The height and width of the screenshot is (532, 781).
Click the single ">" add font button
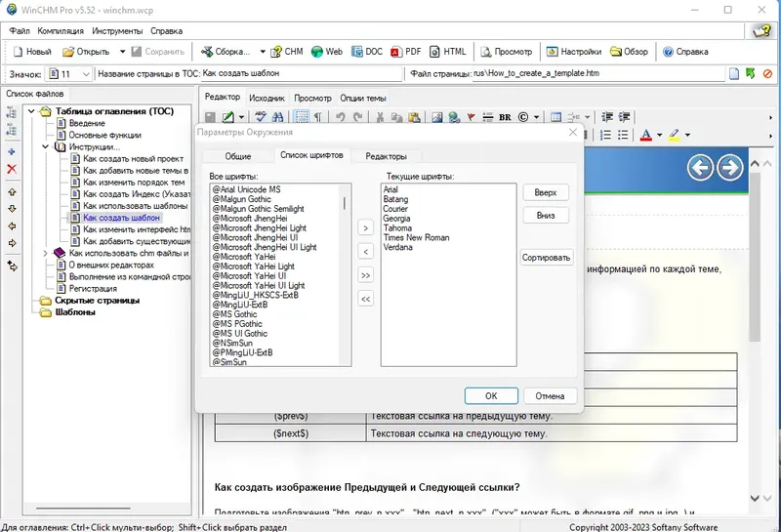pyautogui.click(x=365, y=227)
